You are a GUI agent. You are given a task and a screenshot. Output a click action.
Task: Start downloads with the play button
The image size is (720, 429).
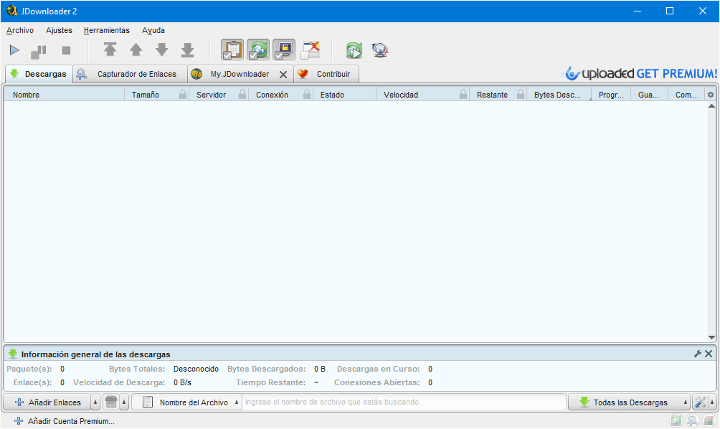[x=14, y=50]
